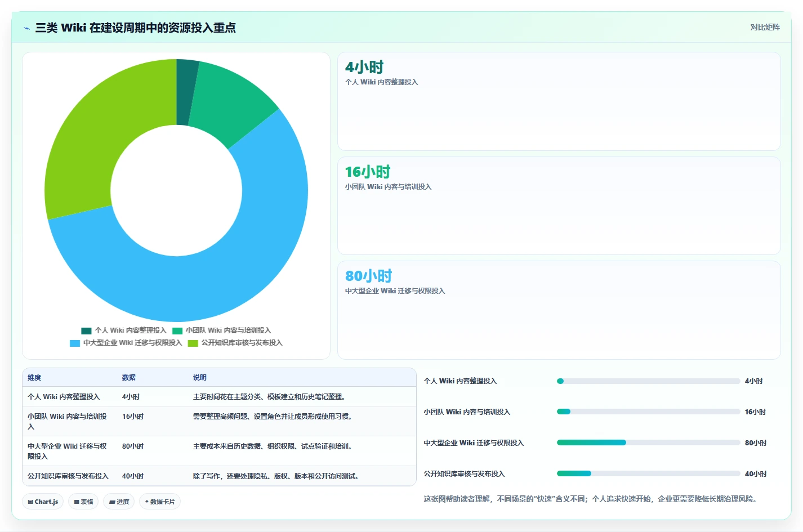Click the 进度 tag
The height and width of the screenshot is (532, 803).
(x=119, y=502)
